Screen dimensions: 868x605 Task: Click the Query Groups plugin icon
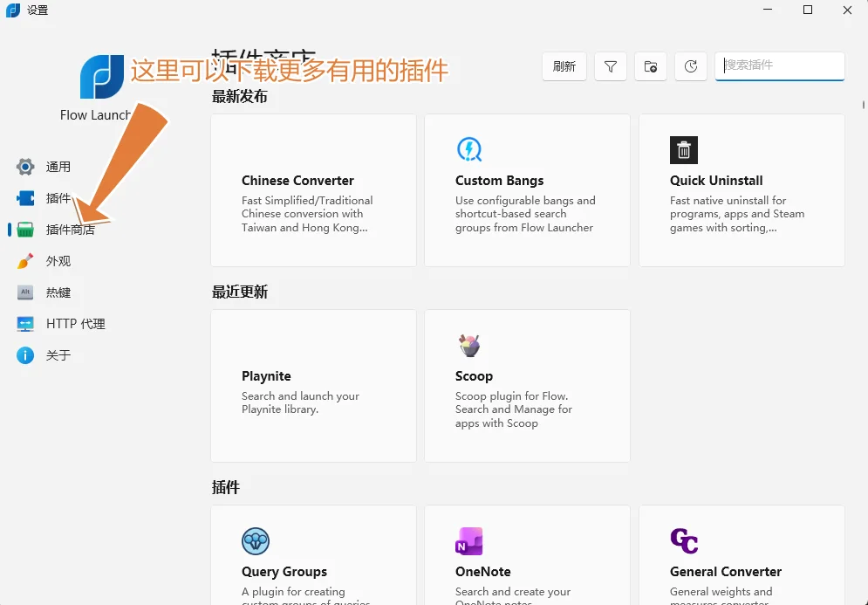point(256,541)
